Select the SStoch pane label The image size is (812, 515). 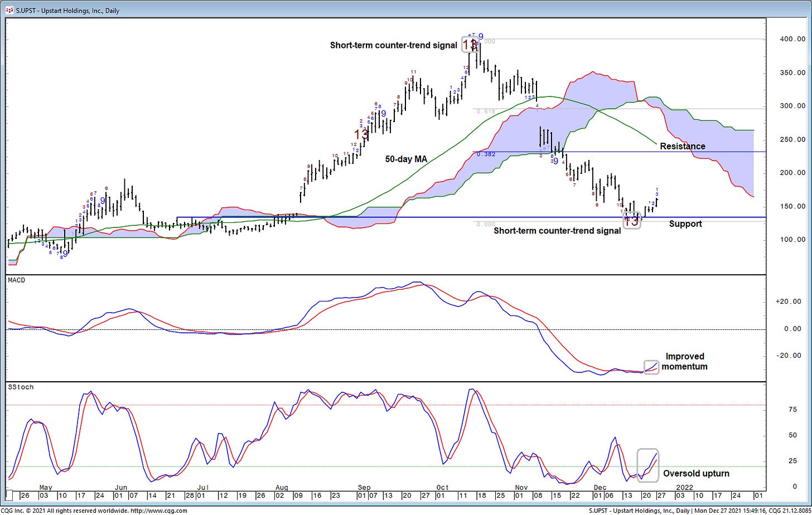pos(20,387)
